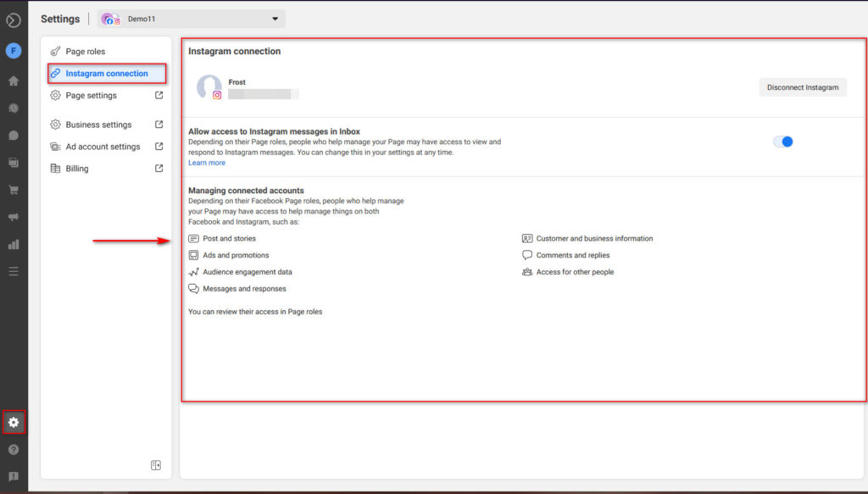Click 'You can review their access in Page roles' text
868x494 pixels.
[255, 312]
